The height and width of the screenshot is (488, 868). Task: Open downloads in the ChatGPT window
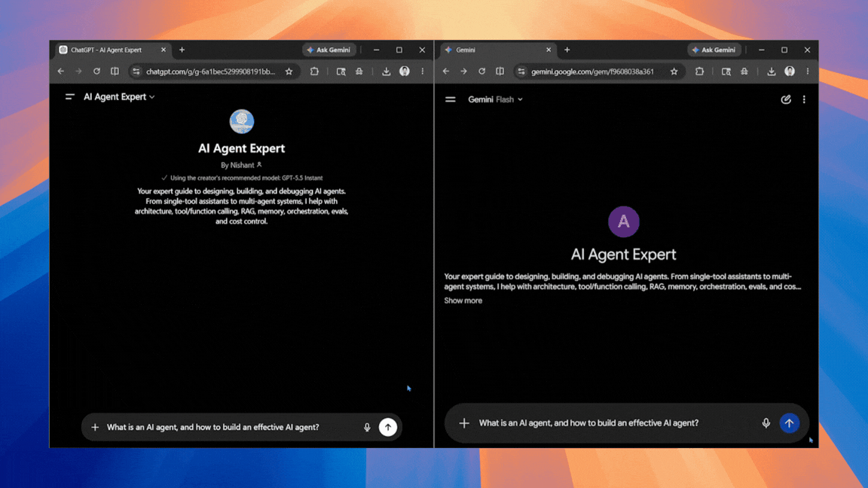point(387,72)
